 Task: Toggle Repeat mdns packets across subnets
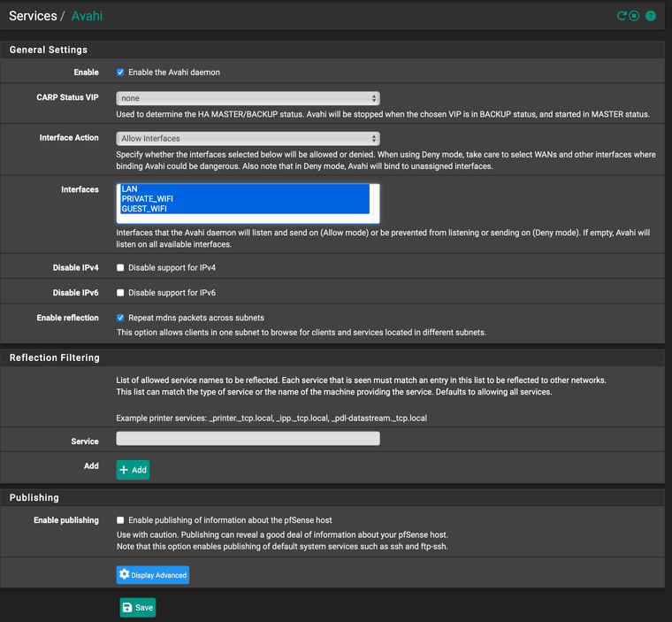(x=120, y=318)
